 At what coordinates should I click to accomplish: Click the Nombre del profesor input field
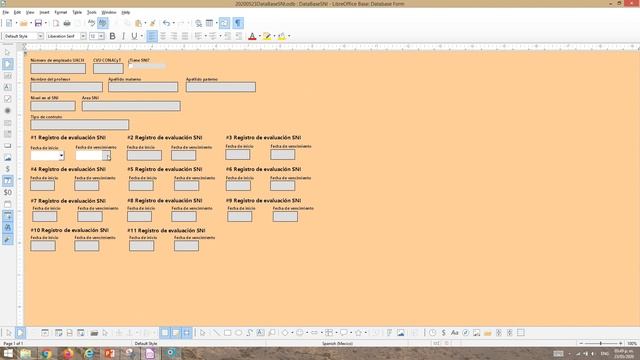pos(67,87)
